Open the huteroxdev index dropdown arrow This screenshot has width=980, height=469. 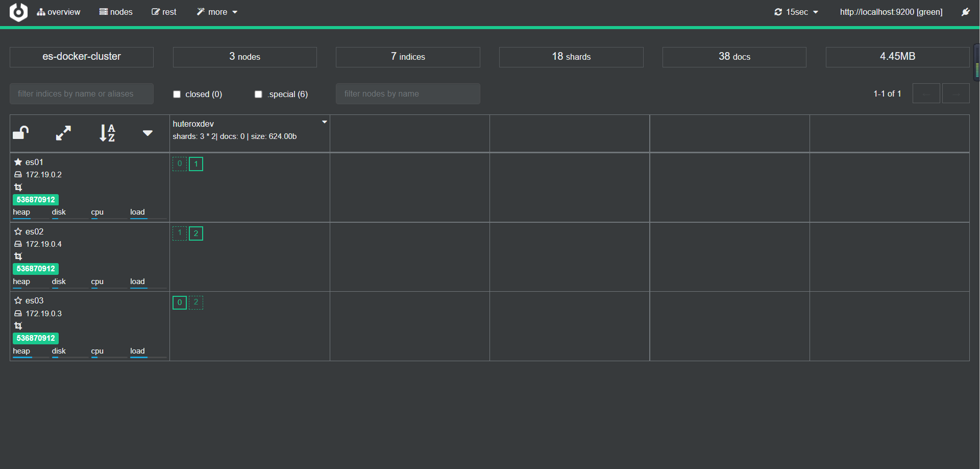coord(325,122)
